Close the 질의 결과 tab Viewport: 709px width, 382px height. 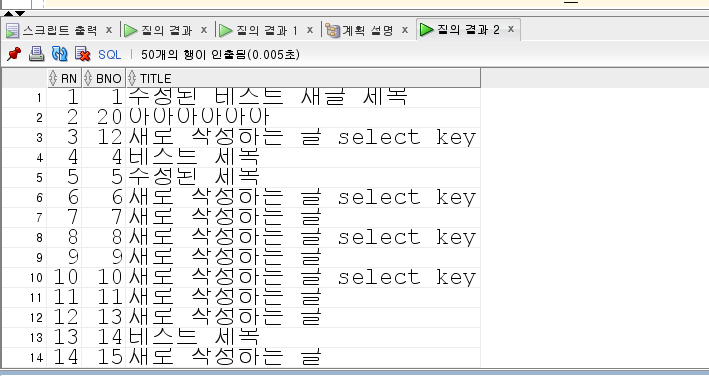tap(204, 30)
